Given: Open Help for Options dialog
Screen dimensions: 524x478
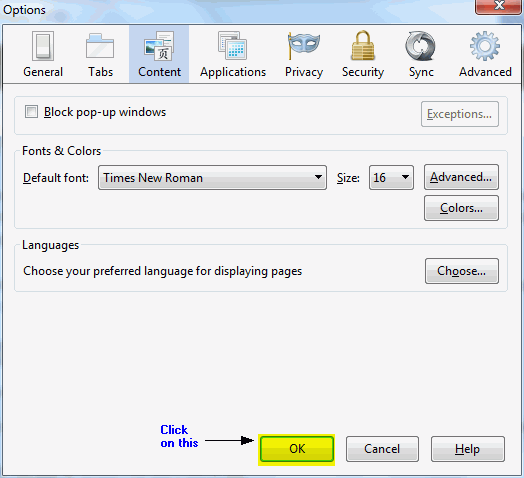Looking at the screenshot, I should click(x=468, y=449).
